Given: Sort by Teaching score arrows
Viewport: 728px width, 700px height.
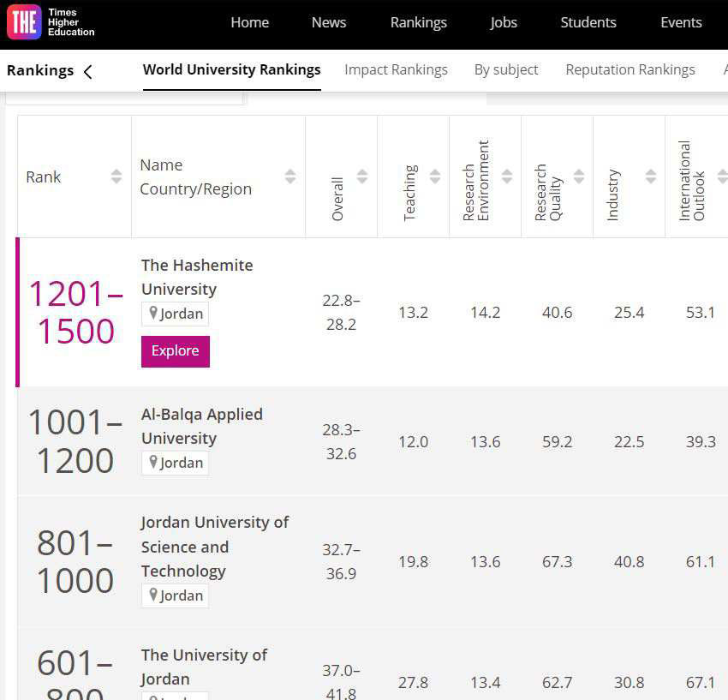Looking at the screenshot, I should click(434, 176).
